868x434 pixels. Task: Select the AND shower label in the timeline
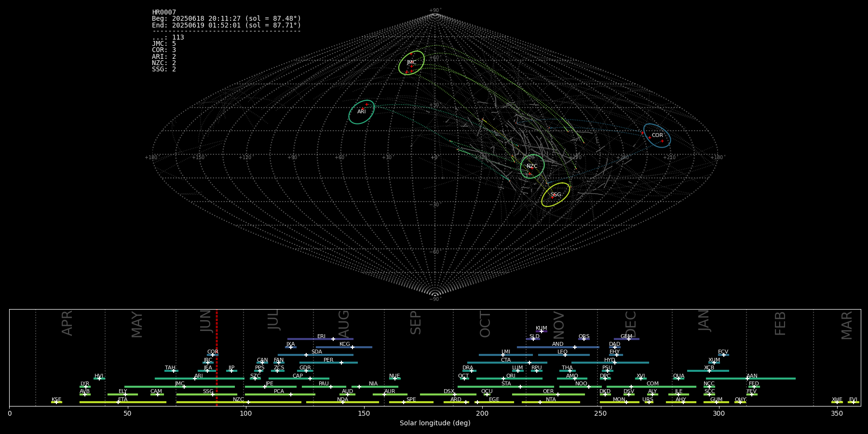tap(558, 344)
